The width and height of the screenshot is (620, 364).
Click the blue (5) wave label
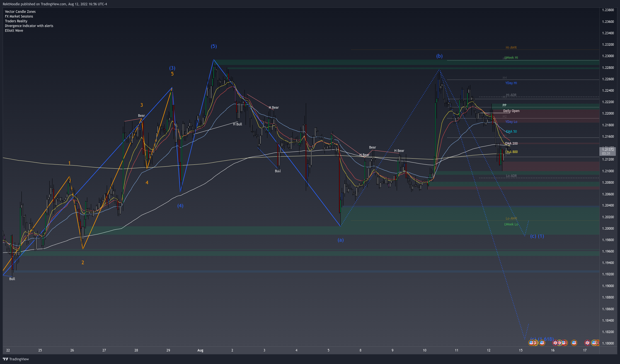pos(214,46)
